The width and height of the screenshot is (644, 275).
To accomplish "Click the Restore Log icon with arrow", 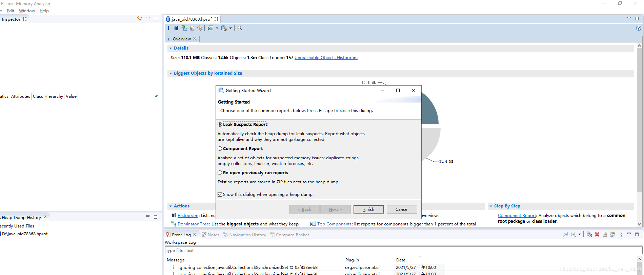I will coord(612,234).
